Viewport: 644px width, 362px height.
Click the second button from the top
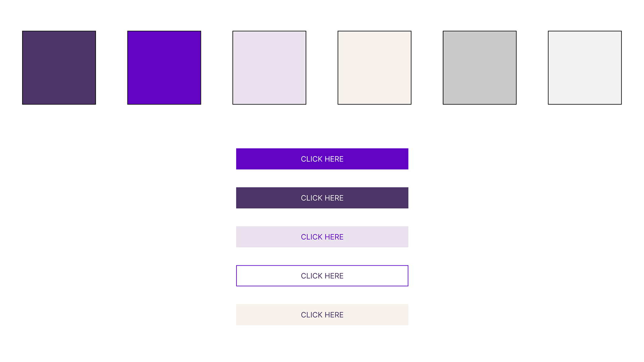(x=322, y=198)
